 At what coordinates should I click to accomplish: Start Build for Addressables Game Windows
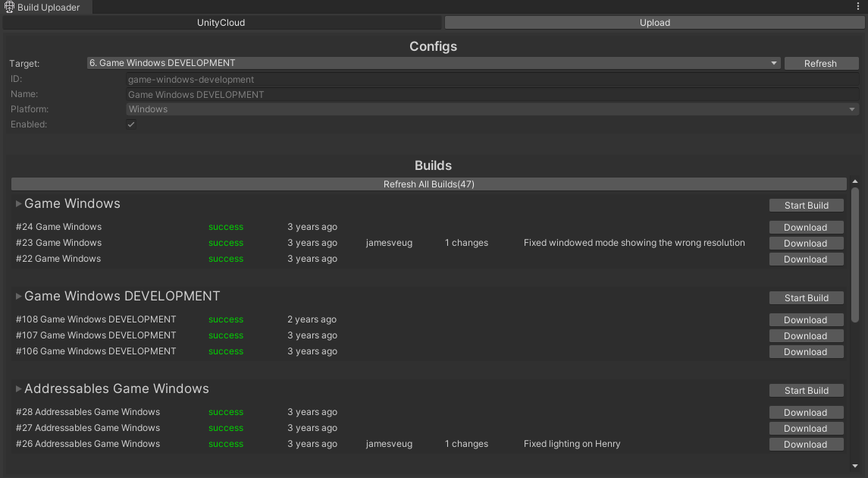pyautogui.click(x=806, y=390)
